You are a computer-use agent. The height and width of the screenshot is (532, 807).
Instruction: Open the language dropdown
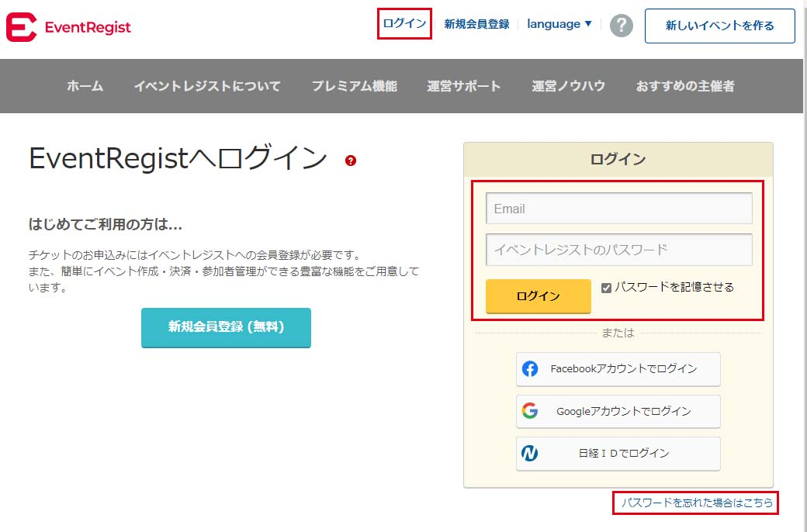pos(559,24)
